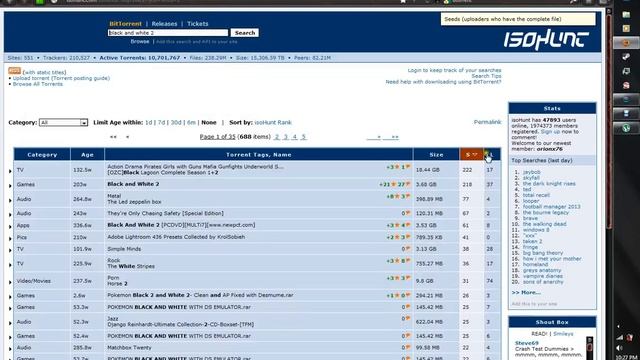Click star icon for Black And White 2 PCDVD row
Viewport: 640px width, 360px height.
[x=397, y=225]
